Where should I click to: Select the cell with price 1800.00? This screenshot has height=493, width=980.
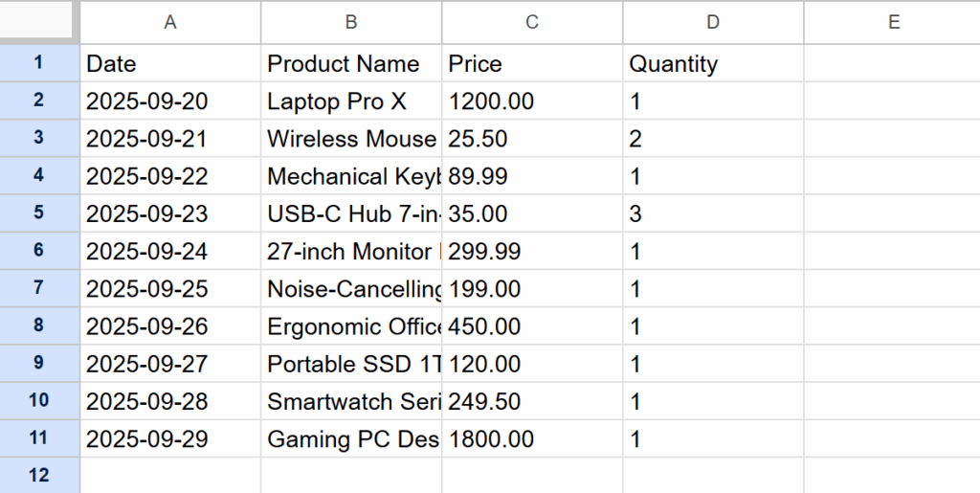coord(532,439)
